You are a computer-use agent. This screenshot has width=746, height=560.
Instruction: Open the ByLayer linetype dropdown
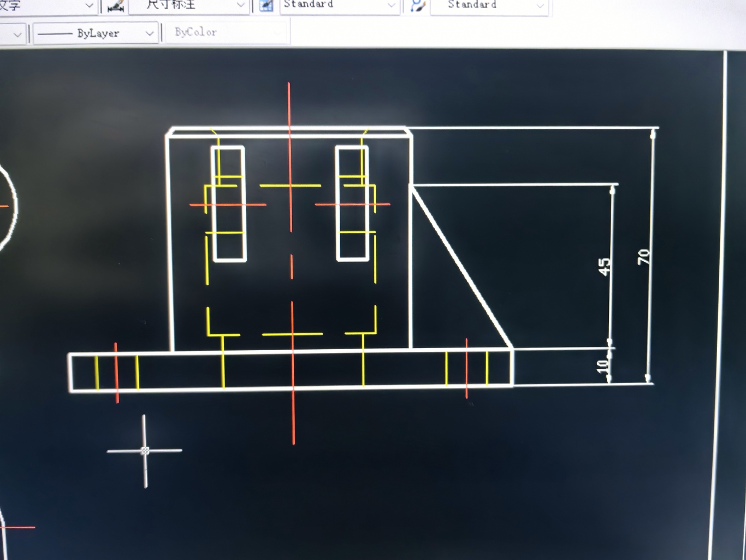tap(96, 33)
